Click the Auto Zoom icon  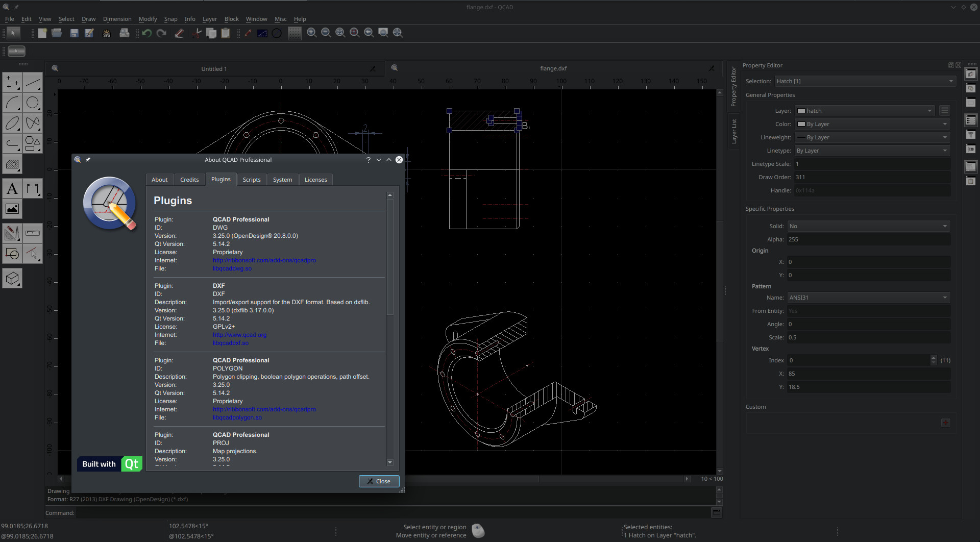[x=340, y=33]
